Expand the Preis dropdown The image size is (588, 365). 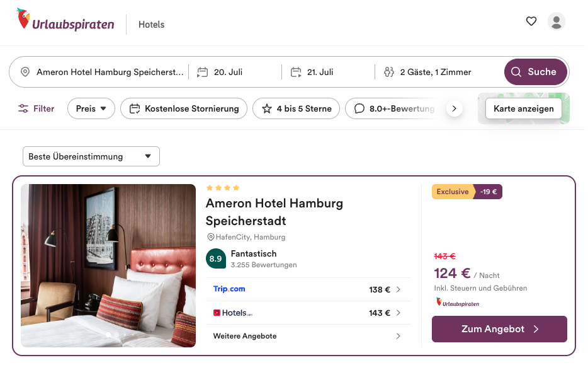click(x=91, y=108)
